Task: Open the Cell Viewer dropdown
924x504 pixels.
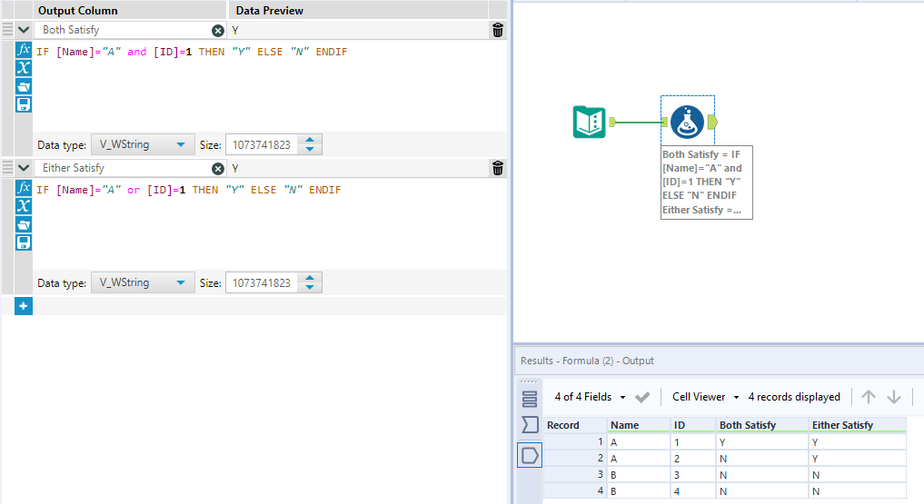Action: point(705,397)
